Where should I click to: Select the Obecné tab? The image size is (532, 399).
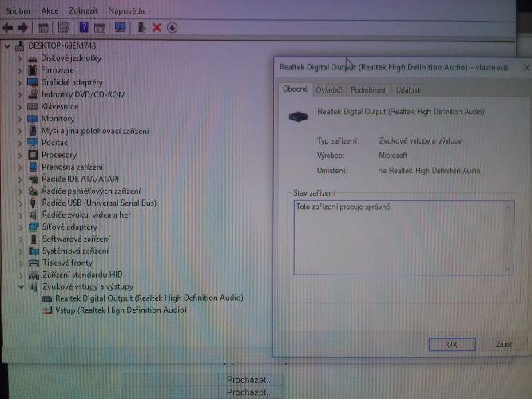(296, 89)
